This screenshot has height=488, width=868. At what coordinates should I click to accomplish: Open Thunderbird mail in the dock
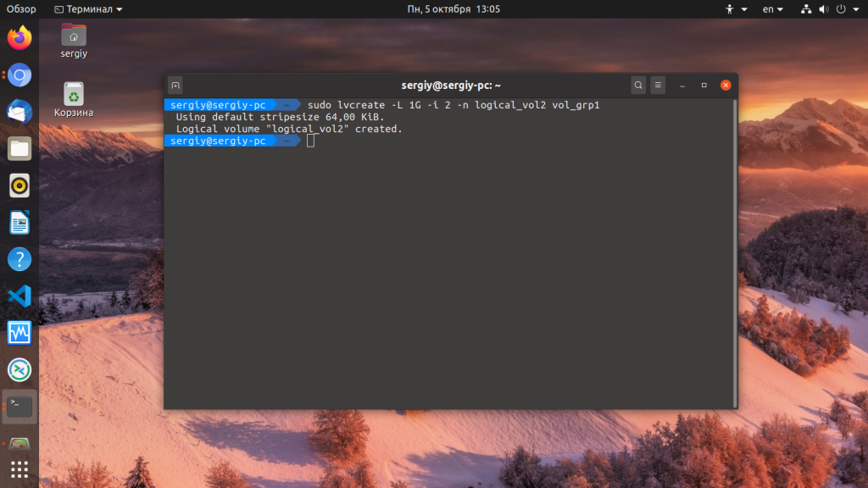click(19, 112)
